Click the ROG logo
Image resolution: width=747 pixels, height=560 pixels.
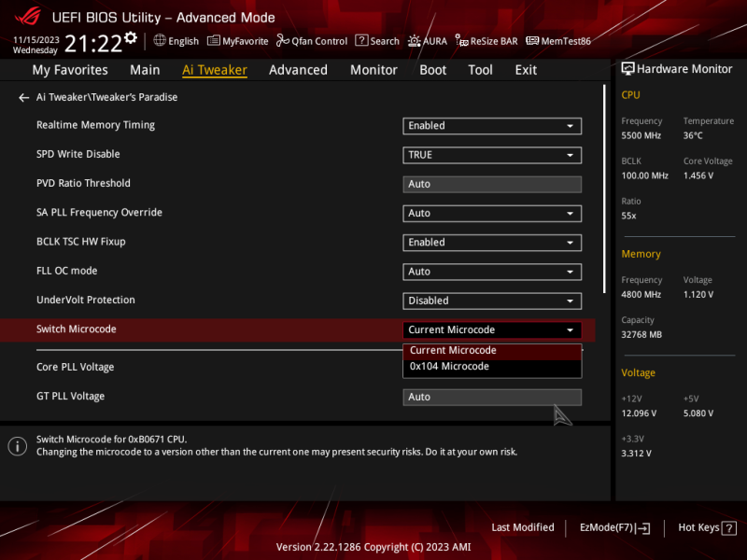click(28, 17)
